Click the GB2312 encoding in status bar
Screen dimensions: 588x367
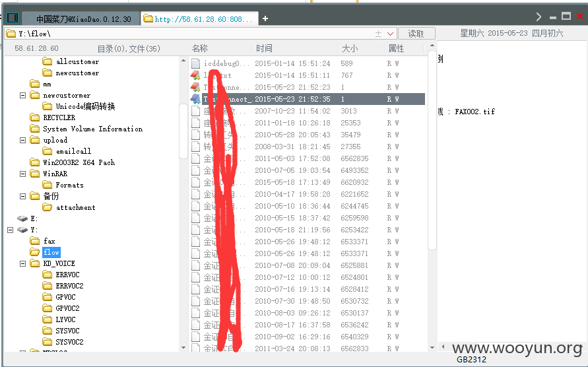click(x=471, y=360)
